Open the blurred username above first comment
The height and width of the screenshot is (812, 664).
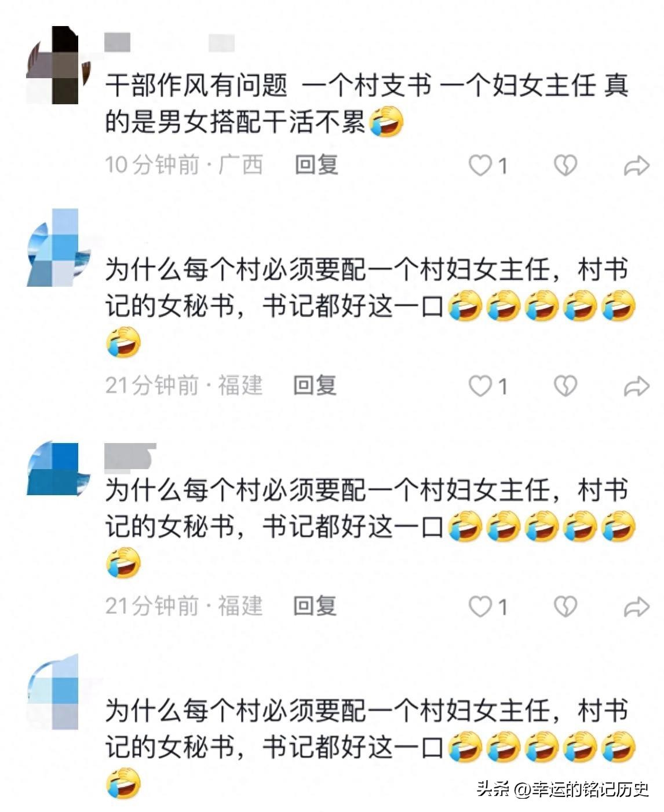(169, 43)
